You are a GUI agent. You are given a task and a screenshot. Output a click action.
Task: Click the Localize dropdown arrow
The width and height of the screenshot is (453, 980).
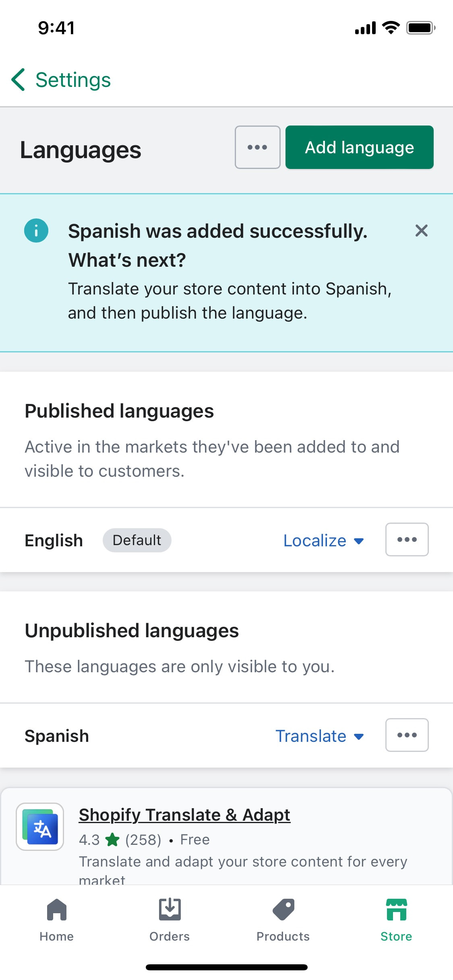359,541
